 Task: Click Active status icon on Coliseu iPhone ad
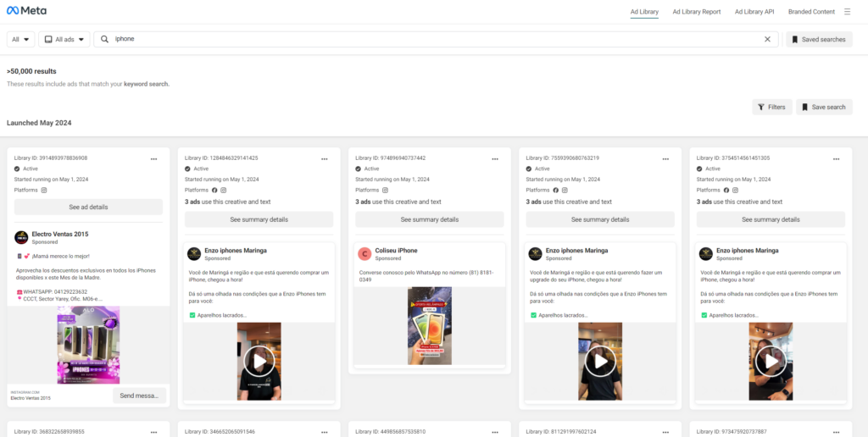[x=359, y=169]
